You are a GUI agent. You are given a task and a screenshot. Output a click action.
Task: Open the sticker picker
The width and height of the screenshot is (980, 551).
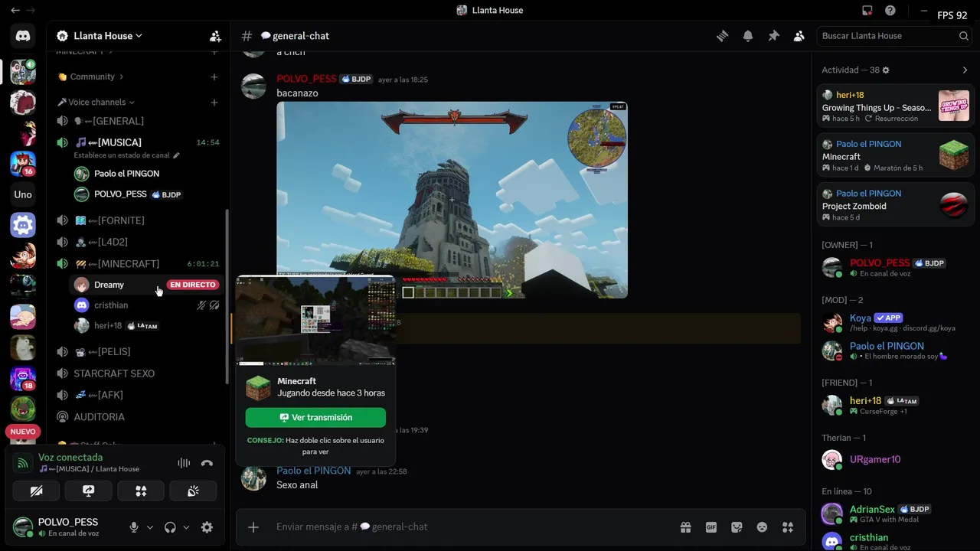[737, 527]
